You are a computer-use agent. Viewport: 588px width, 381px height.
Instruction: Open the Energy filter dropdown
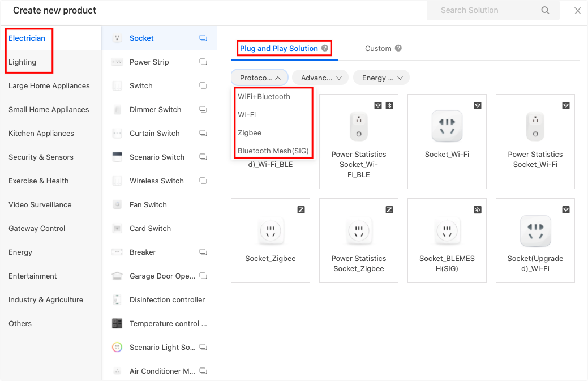click(x=381, y=78)
